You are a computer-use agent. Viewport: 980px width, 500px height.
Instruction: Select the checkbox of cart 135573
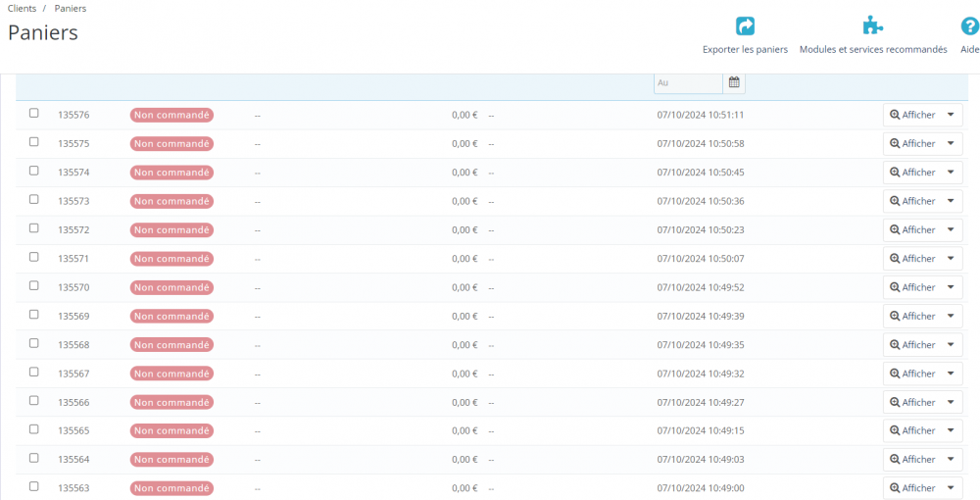coord(33,199)
